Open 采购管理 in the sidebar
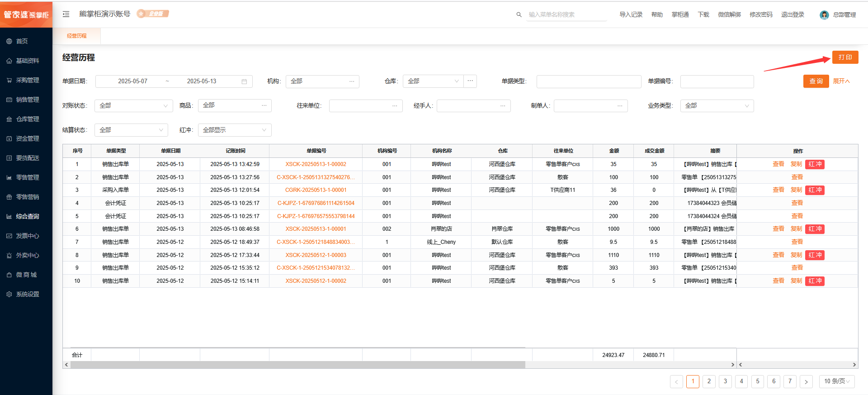This screenshot has height=395, width=868. point(27,80)
